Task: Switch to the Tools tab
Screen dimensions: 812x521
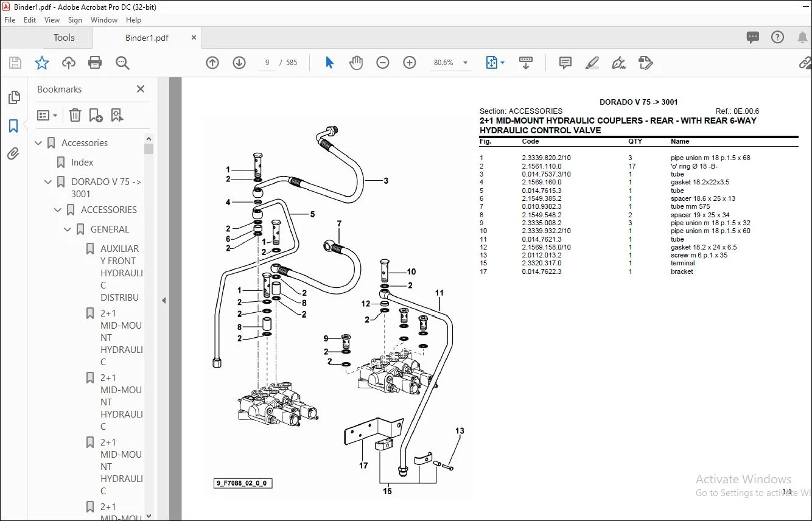Action: pyautogui.click(x=64, y=38)
